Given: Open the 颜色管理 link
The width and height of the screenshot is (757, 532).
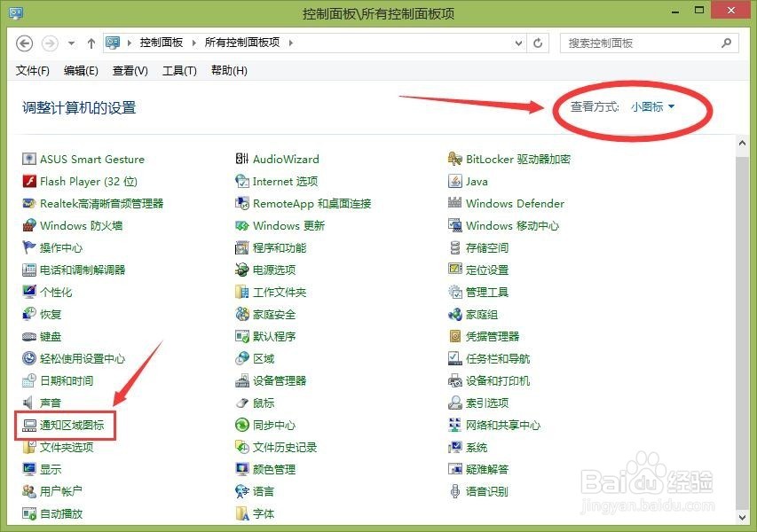Looking at the screenshot, I should [x=274, y=469].
